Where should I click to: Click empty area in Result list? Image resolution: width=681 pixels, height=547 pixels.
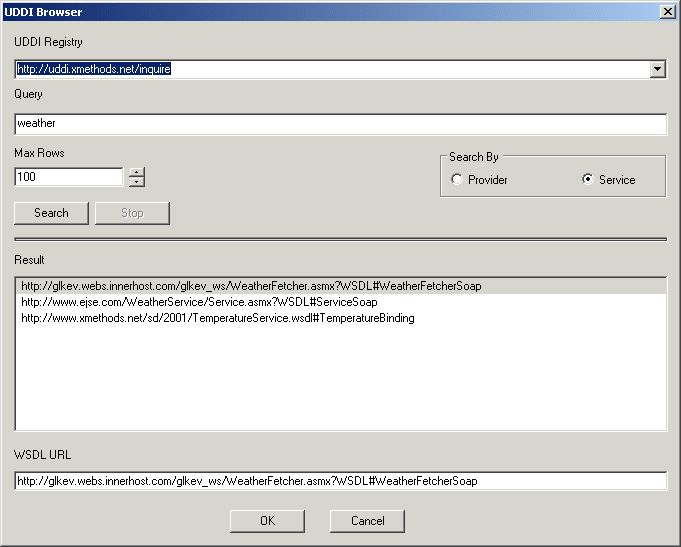[x=340, y=380]
